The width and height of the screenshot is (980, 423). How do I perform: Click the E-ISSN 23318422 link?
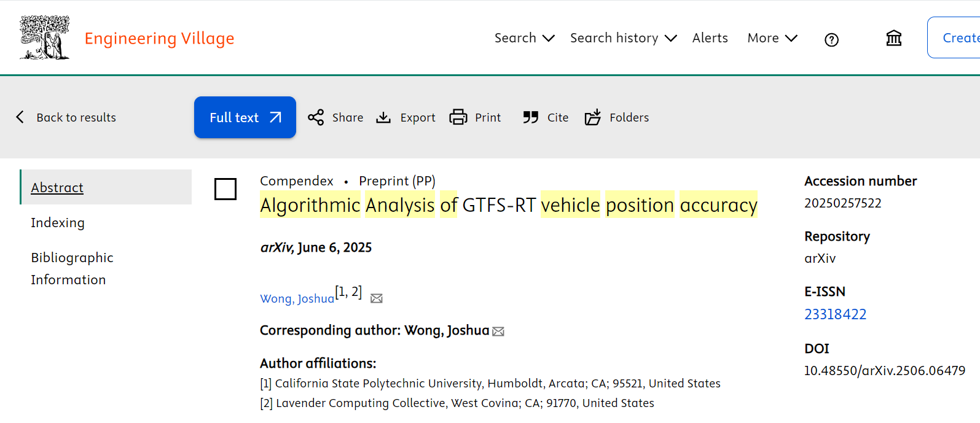(x=835, y=314)
